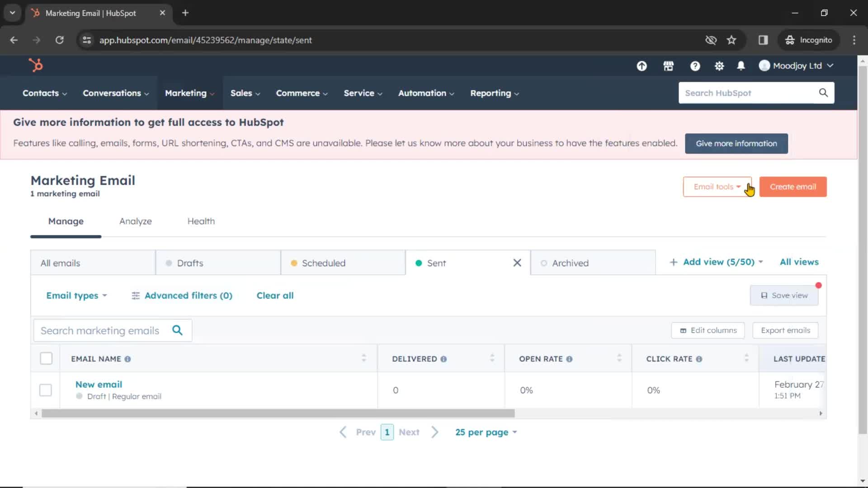The width and height of the screenshot is (868, 488).
Task: Open Add view (5/50) dropdown
Action: coord(716,262)
